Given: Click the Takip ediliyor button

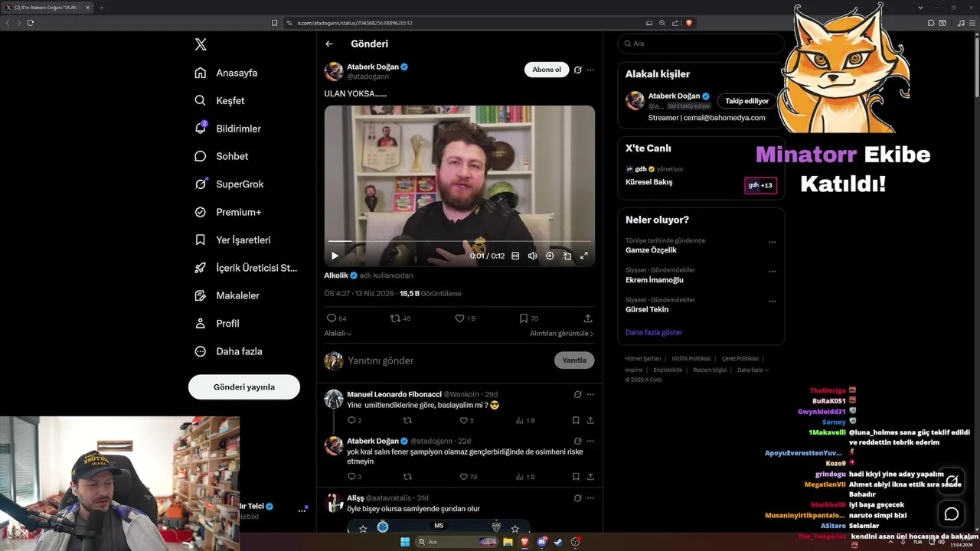Looking at the screenshot, I should click(x=746, y=101).
